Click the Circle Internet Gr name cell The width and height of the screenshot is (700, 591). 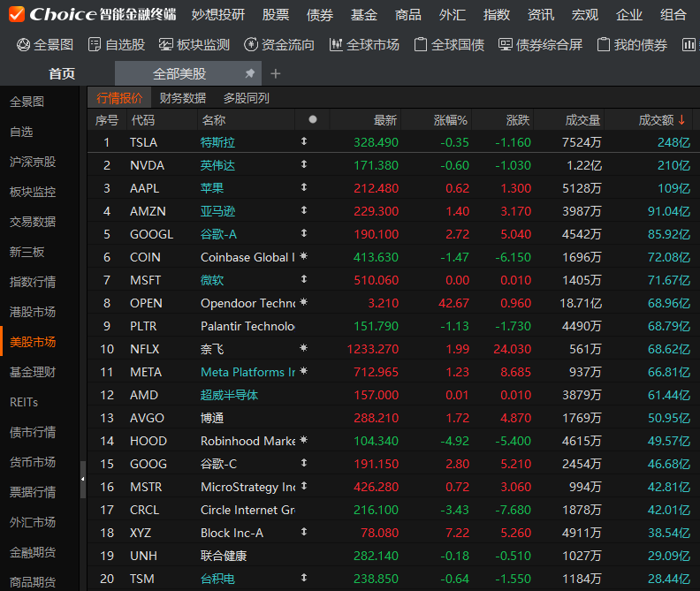click(247, 510)
